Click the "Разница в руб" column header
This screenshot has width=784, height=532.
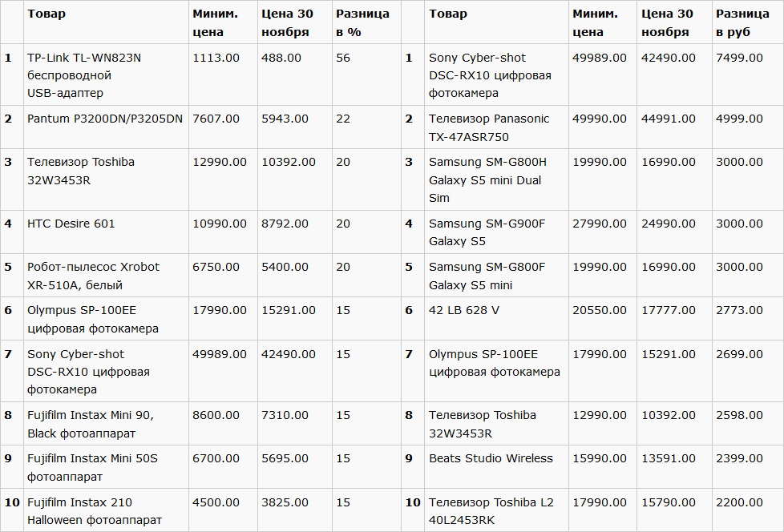click(x=742, y=22)
